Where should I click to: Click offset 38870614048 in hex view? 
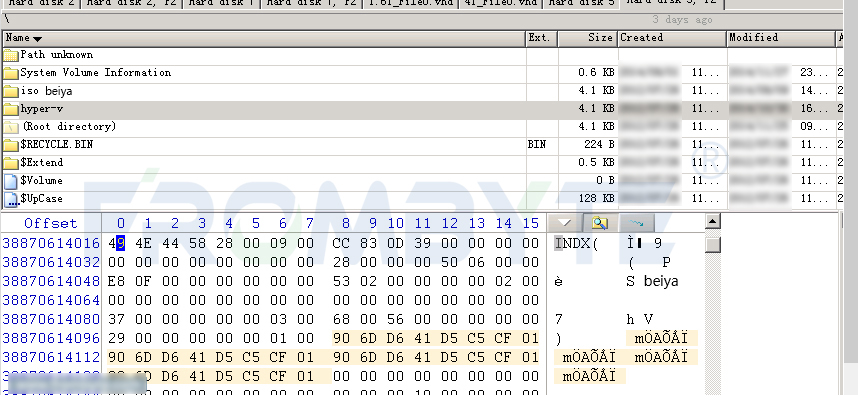(51, 281)
